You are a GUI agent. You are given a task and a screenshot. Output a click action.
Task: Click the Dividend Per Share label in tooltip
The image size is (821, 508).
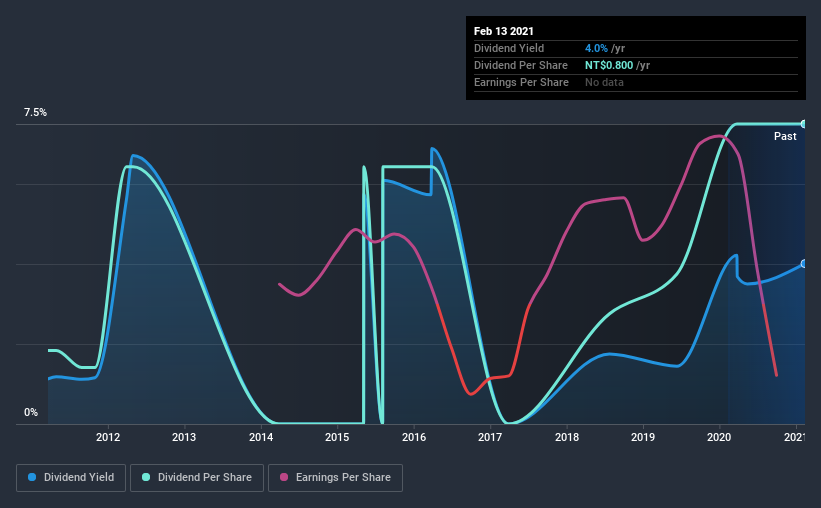tap(520, 65)
